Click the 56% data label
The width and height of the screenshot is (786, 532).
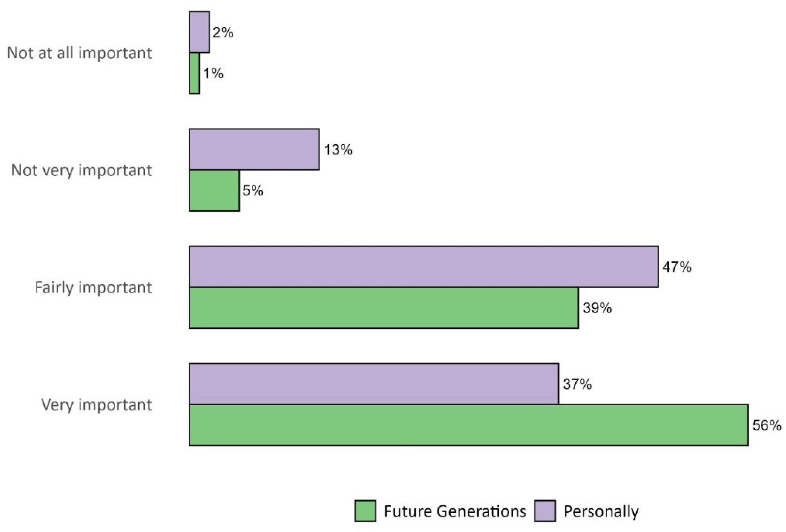(x=766, y=425)
